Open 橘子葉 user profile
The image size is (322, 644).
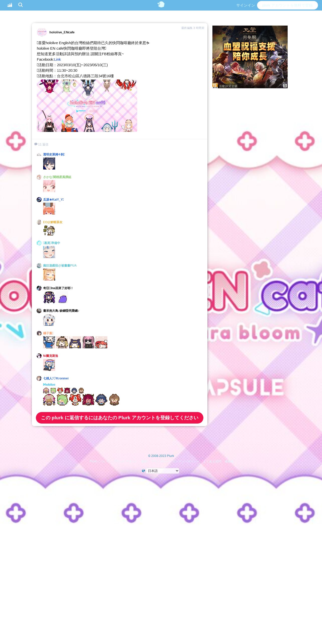click(48, 333)
